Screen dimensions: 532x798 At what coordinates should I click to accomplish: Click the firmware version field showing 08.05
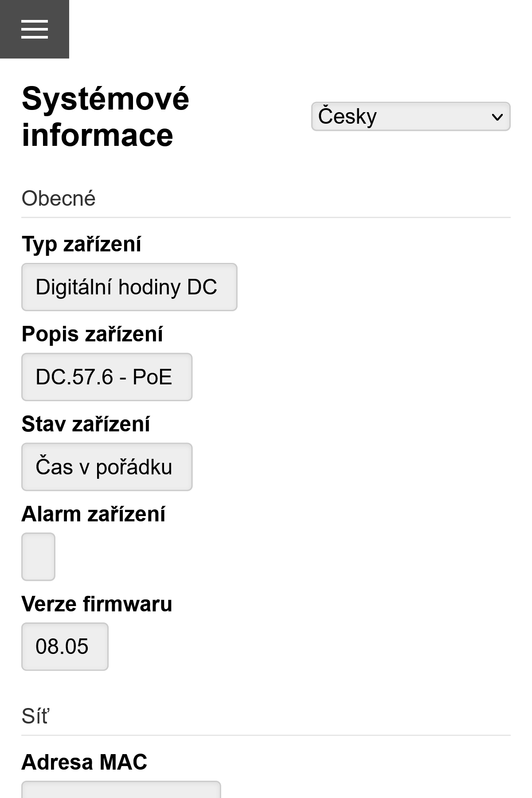click(x=64, y=646)
